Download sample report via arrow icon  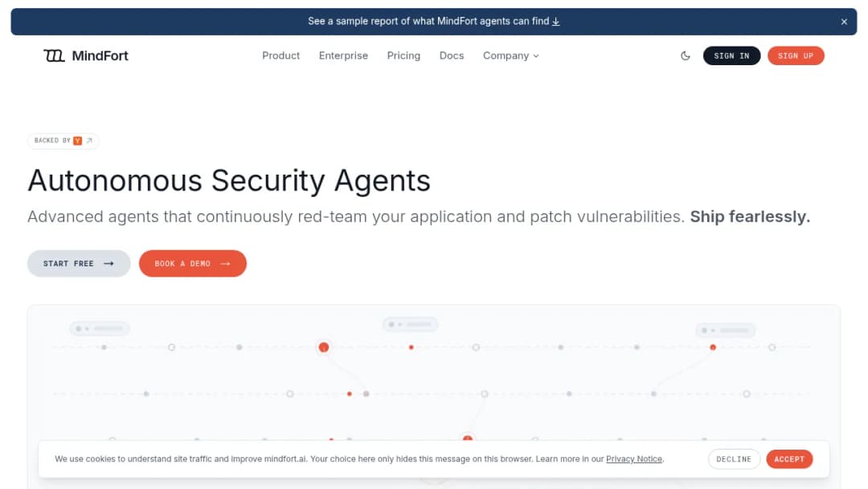[x=556, y=22]
